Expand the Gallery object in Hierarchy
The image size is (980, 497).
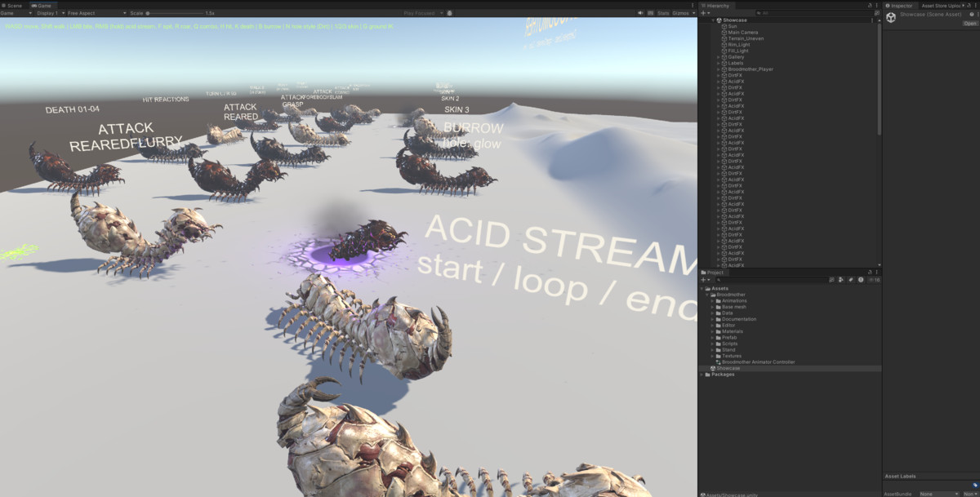coord(718,57)
